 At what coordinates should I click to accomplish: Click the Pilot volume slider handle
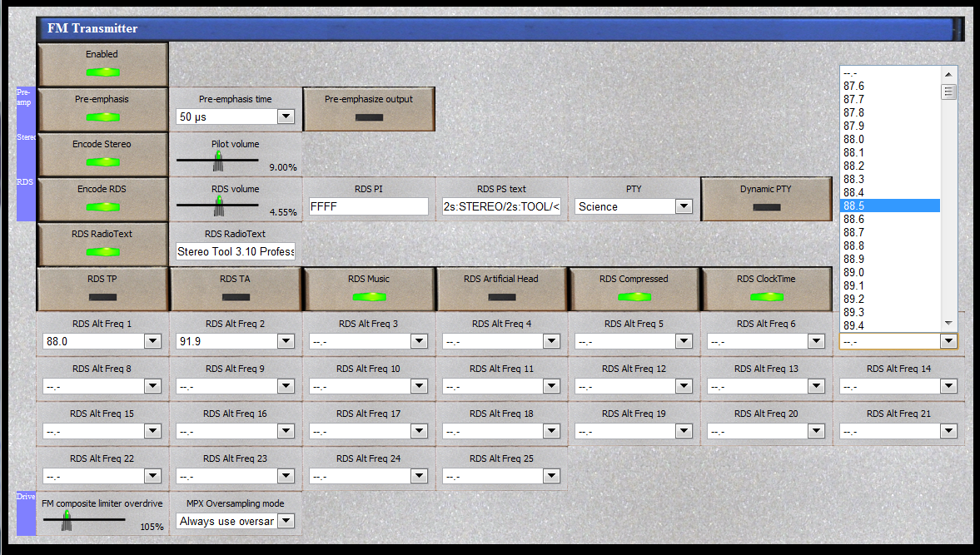[x=218, y=161]
